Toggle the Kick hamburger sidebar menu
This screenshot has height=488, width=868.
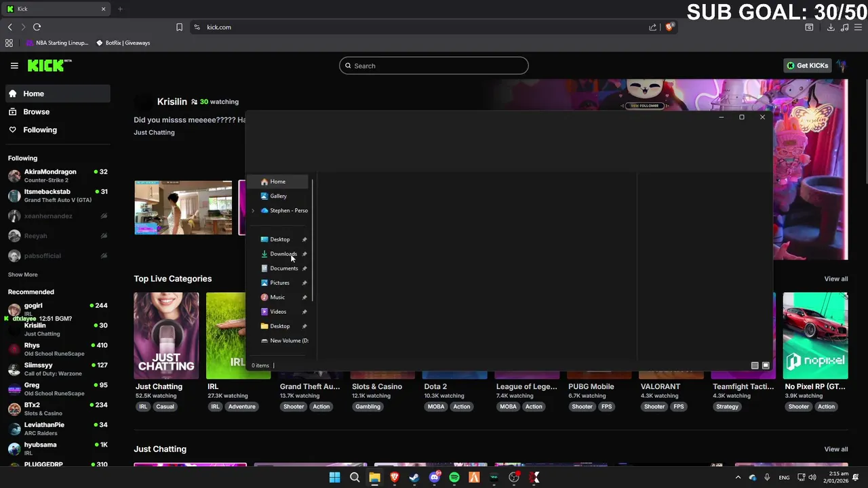point(14,66)
